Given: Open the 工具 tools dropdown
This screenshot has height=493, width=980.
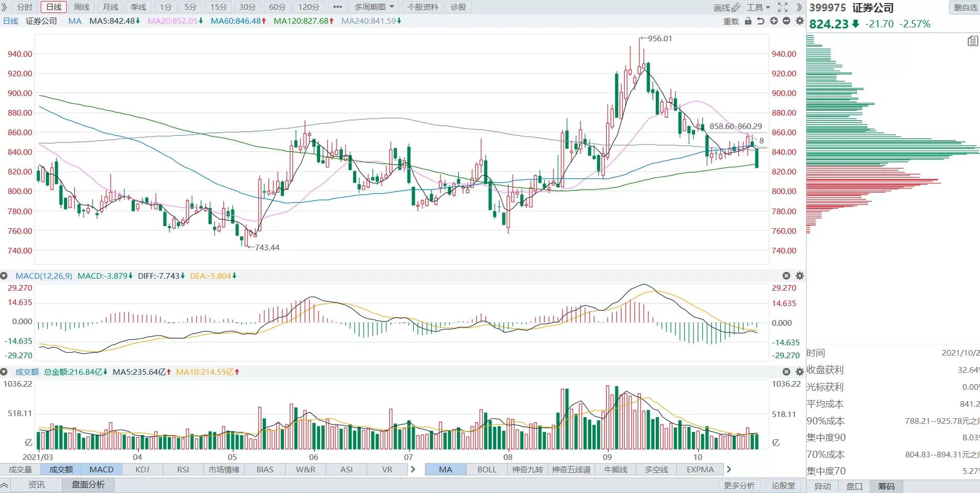Looking at the screenshot, I should pos(758,7).
